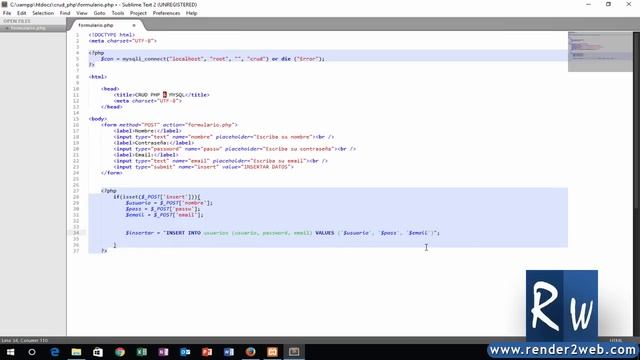The width and height of the screenshot is (640, 360).
Task: Open Cortana search circle in taskbar
Action: 32,352
